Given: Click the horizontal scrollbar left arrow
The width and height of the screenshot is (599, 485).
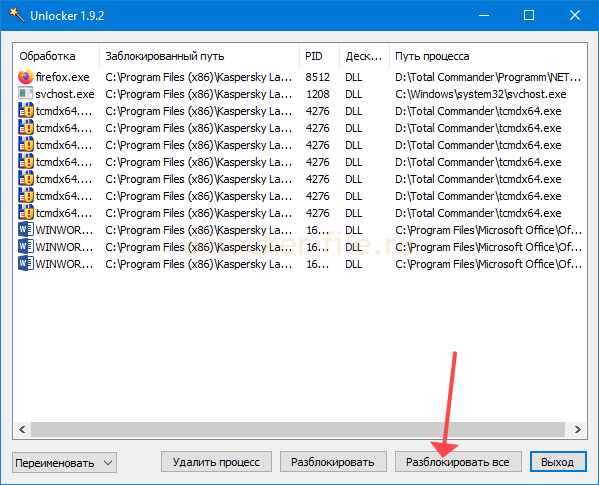Looking at the screenshot, I should pyautogui.click(x=22, y=430).
